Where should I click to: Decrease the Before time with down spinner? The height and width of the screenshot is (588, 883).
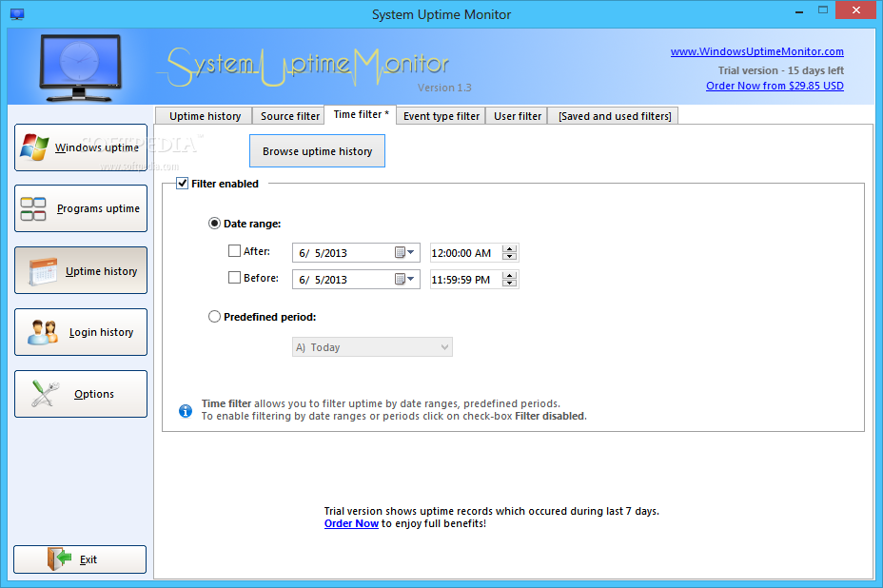pos(510,284)
